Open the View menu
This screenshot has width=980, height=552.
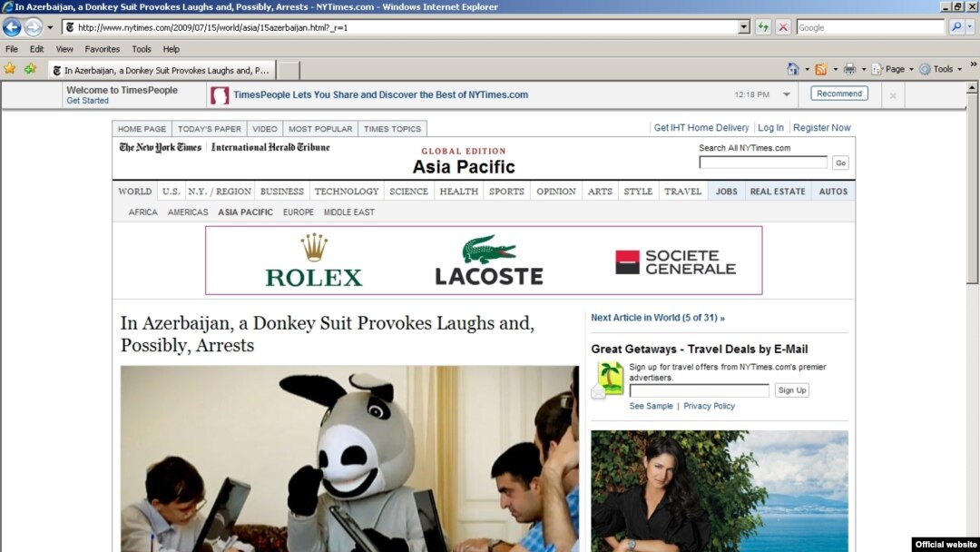coord(64,49)
